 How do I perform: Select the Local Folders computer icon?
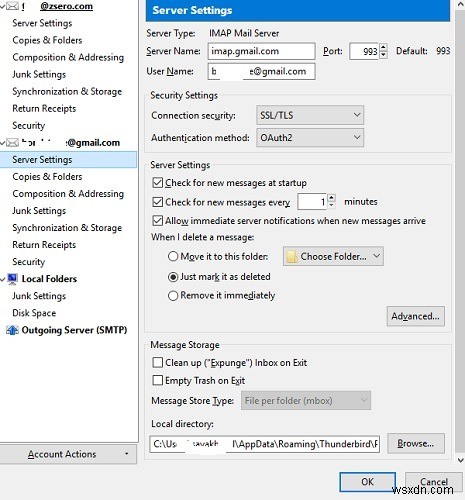(x=12, y=279)
